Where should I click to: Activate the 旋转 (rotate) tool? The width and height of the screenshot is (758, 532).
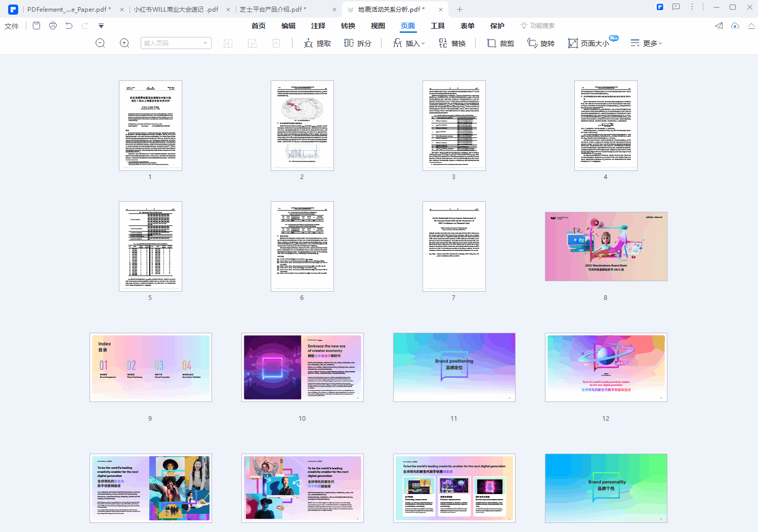click(x=540, y=43)
